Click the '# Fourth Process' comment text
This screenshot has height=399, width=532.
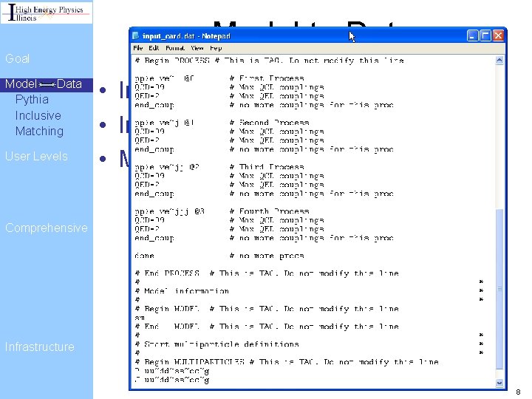pyautogui.click(x=269, y=211)
